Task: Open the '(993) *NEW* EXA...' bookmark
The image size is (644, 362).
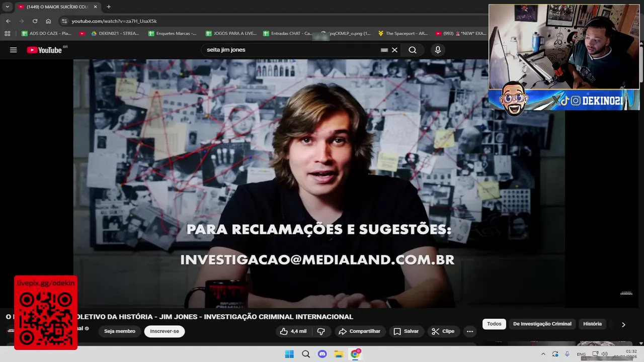Action: click(461, 34)
